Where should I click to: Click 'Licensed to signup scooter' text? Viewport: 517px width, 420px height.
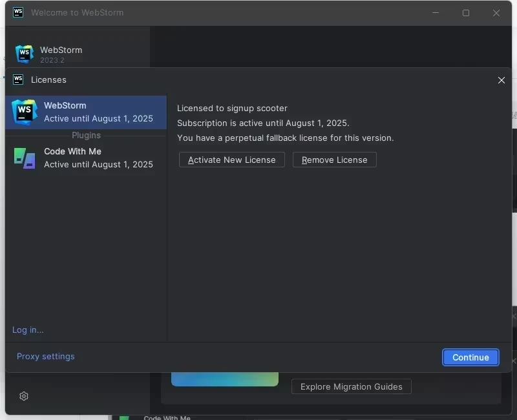pos(232,108)
